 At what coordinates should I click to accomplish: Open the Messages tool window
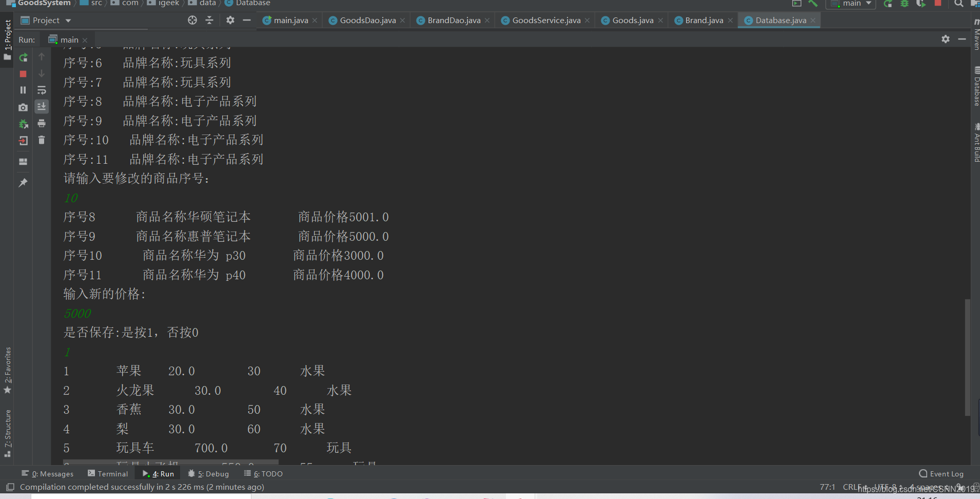tap(47, 474)
